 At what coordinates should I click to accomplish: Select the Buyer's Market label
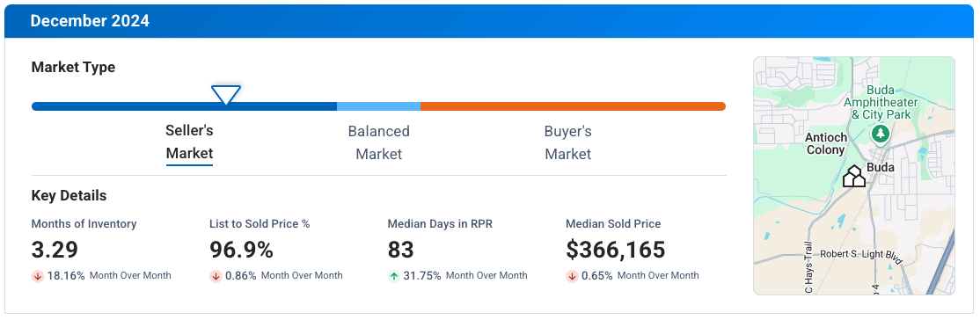[567, 142]
